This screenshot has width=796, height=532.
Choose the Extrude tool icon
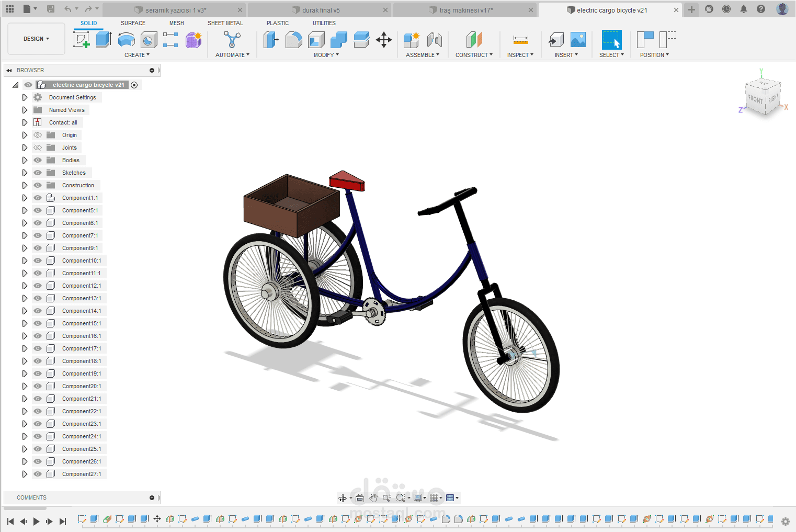pos(104,40)
